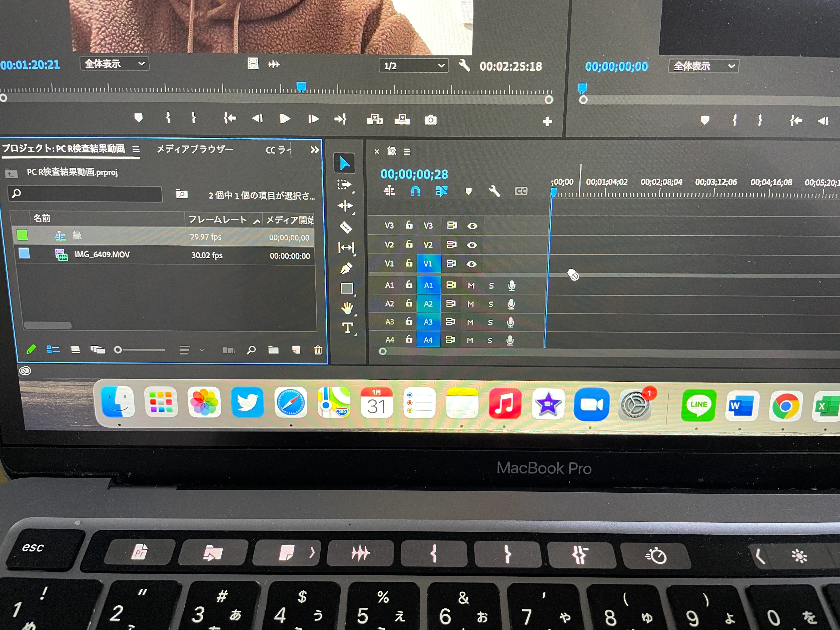Toggle timeline Snap magnet icon

(415, 191)
